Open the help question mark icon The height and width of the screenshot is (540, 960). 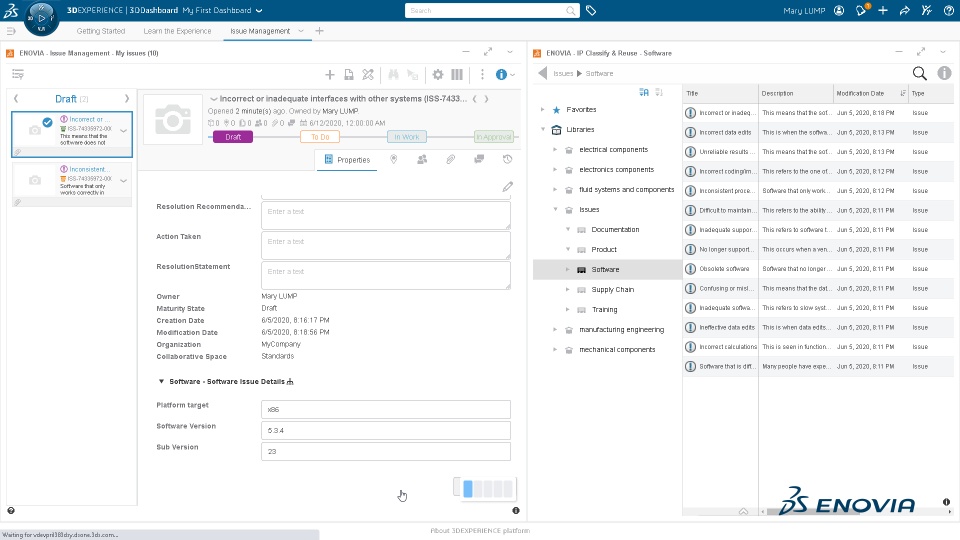click(x=948, y=10)
